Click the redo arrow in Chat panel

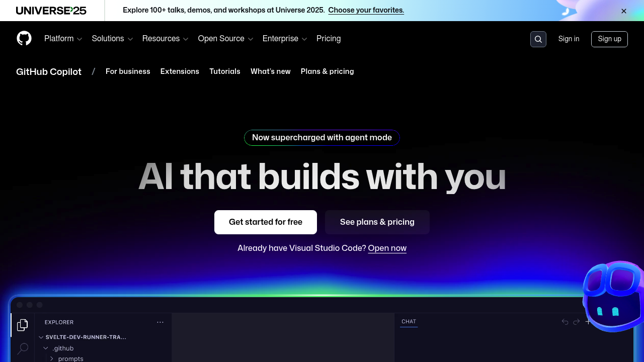pos(577,322)
